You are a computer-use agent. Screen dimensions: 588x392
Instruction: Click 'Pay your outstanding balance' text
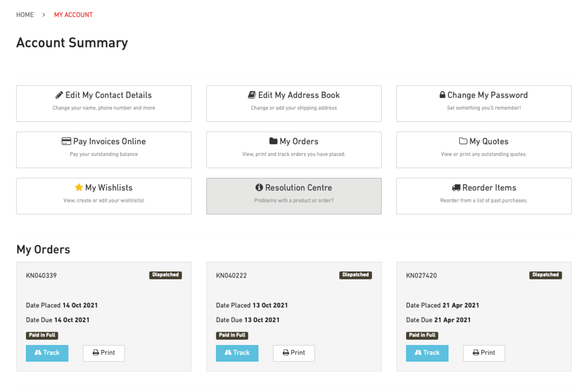104,154
